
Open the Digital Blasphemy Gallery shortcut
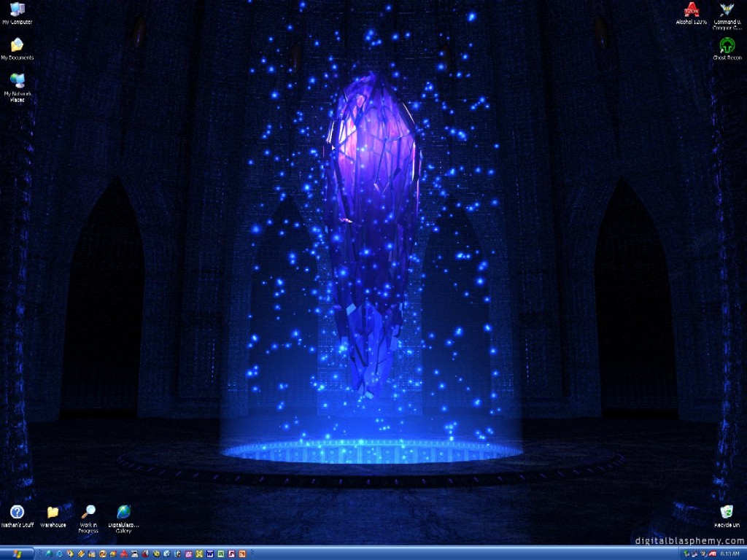tap(124, 513)
